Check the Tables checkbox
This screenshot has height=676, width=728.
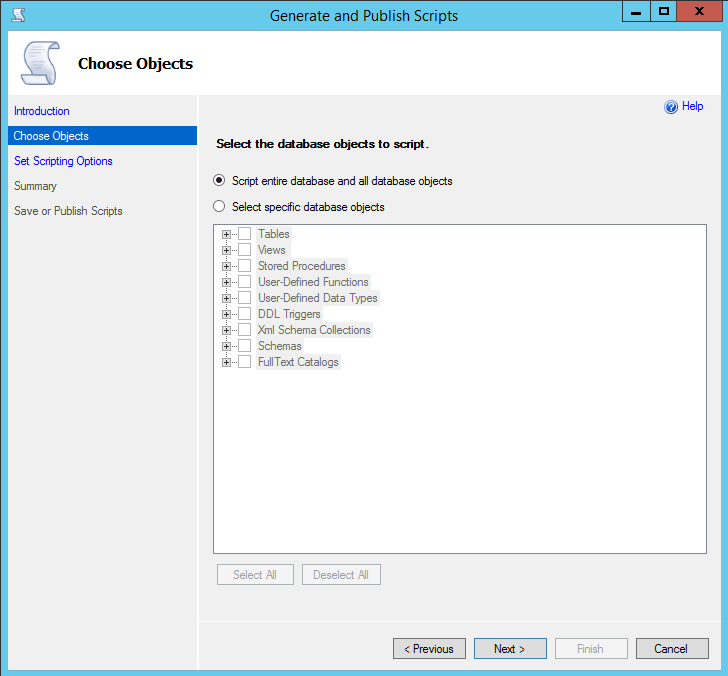[x=245, y=234]
